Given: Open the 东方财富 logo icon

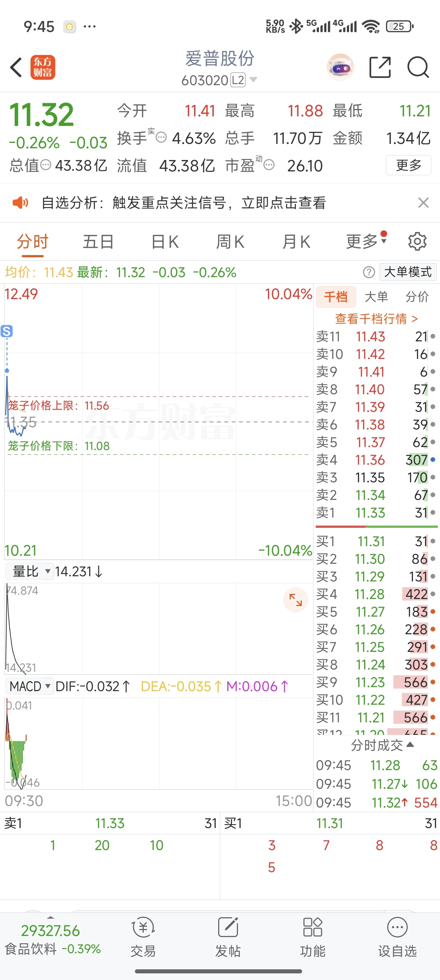Looking at the screenshot, I should point(43,67).
